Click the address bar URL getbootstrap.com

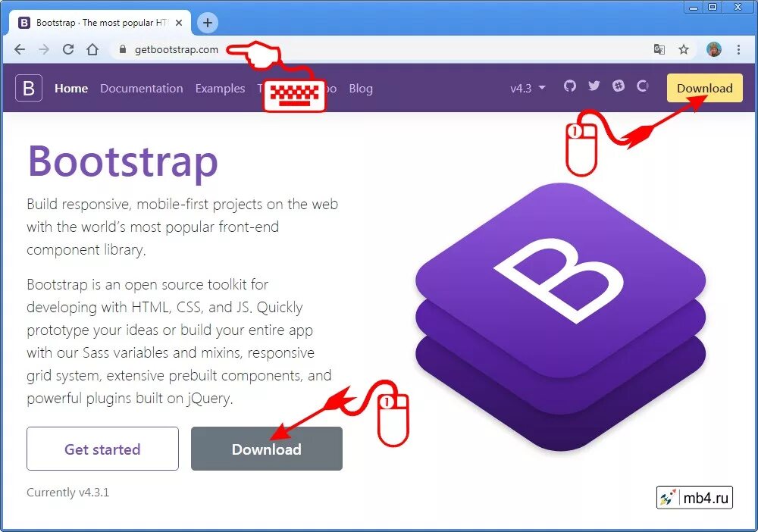click(176, 49)
